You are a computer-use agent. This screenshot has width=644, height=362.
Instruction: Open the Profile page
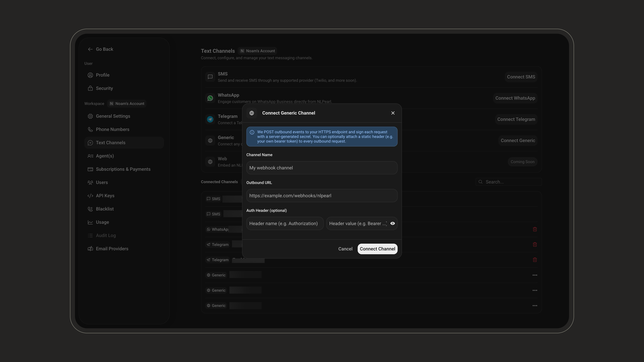(x=124, y=75)
